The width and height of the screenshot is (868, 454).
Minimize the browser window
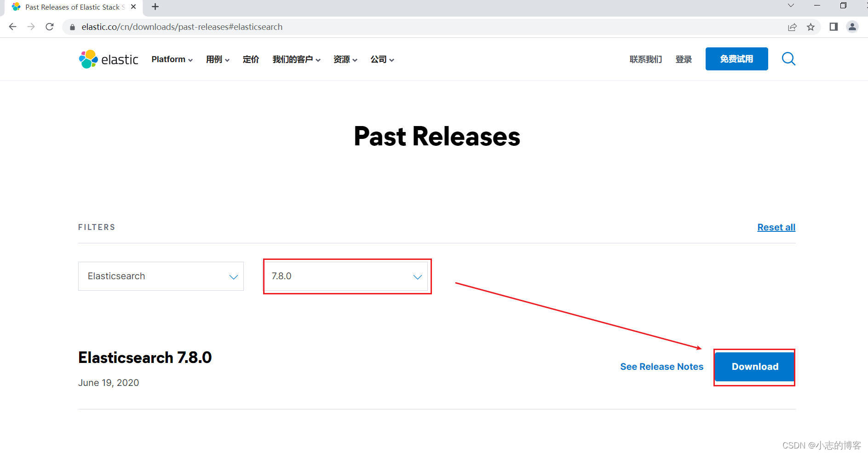point(817,6)
